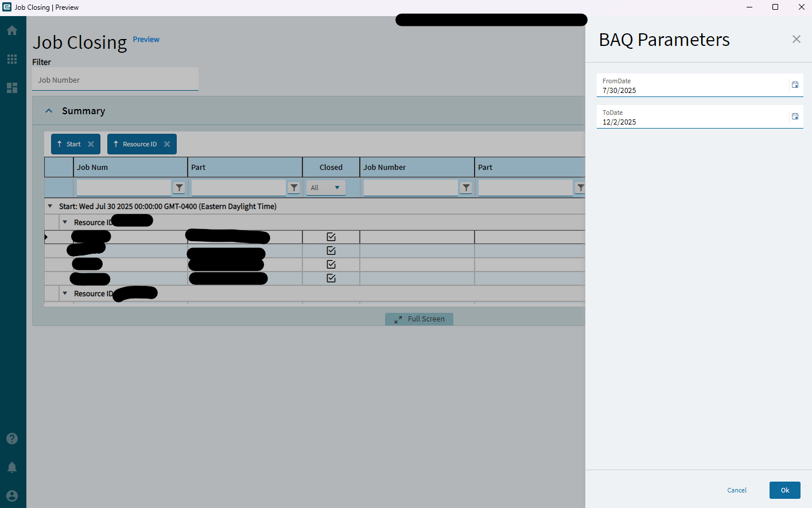
Task: Maximize the Job Closing window
Action: (x=775, y=7)
